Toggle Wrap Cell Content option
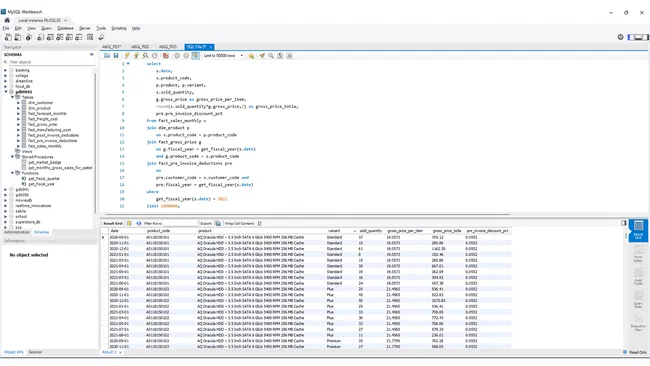Image resolution: width=650 pixels, height=366 pixels. pos(260,223)
